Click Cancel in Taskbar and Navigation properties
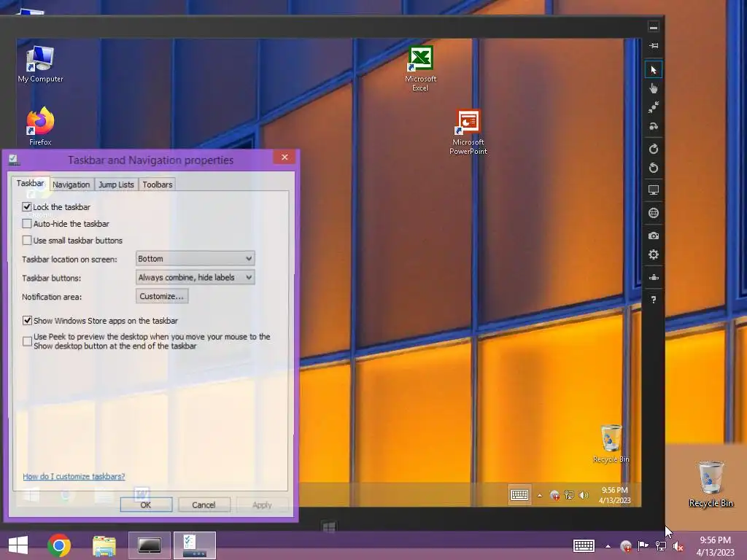The image size is (747, 560). coord(204,505)
